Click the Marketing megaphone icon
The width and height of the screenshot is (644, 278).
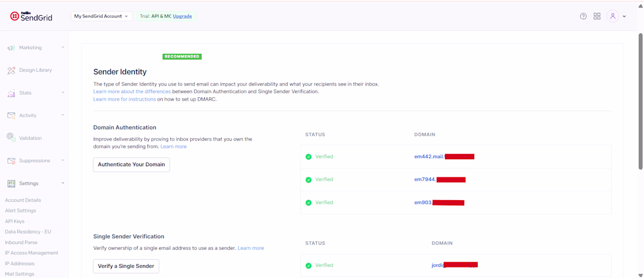12,47
